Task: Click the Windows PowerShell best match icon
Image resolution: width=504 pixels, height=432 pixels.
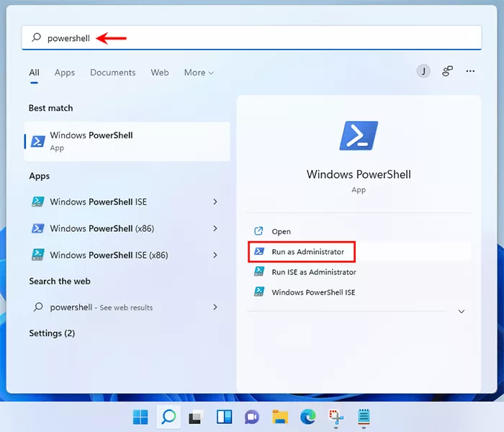Action: coord(38,141)
